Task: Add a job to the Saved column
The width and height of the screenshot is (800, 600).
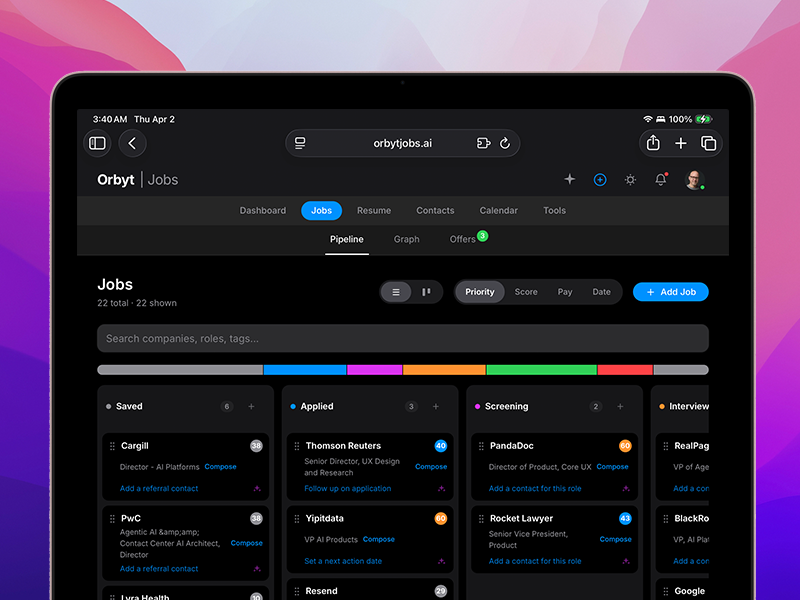Action: point(251,407)
